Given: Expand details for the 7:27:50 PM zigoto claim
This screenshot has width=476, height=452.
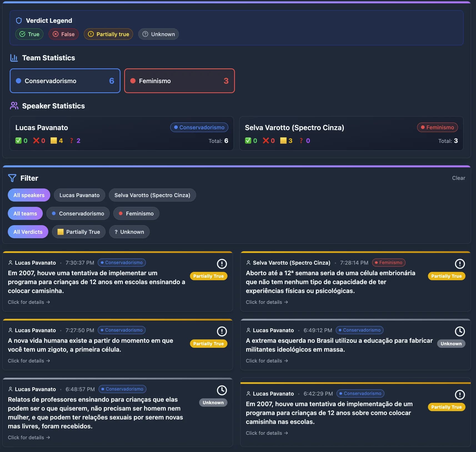Looking at the screenshot, I should 29,361.
